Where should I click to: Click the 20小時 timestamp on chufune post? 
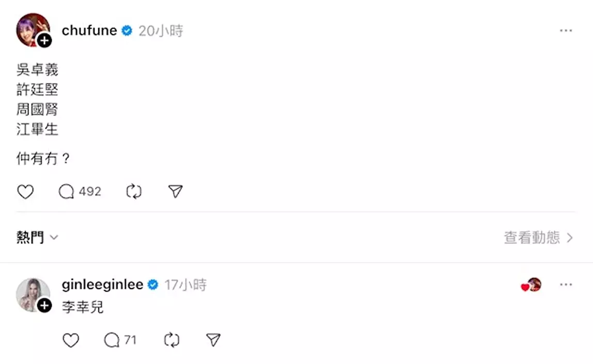(161, 31)
